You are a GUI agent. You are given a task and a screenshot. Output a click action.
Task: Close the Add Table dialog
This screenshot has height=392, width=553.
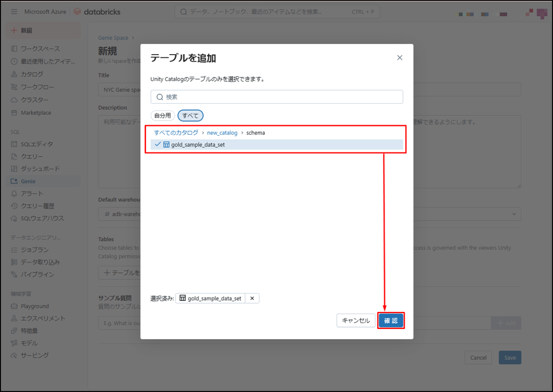399,57
